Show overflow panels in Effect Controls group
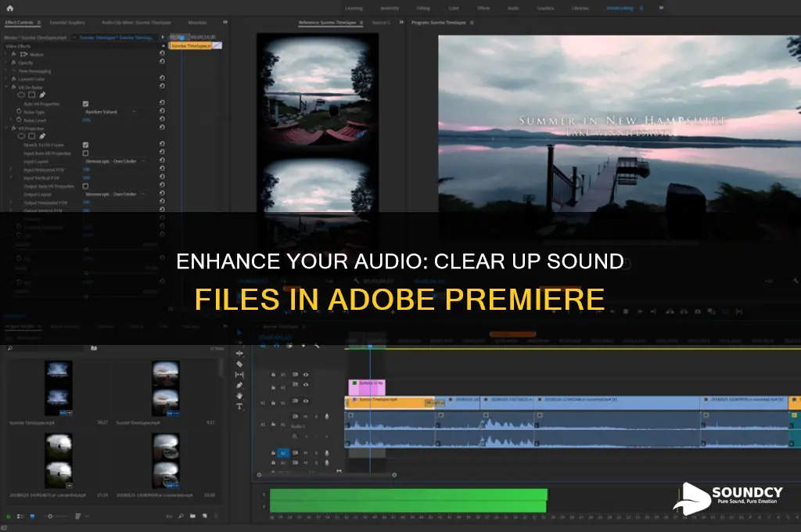Screen dimensions: 801x532 [x=225, y=22]
